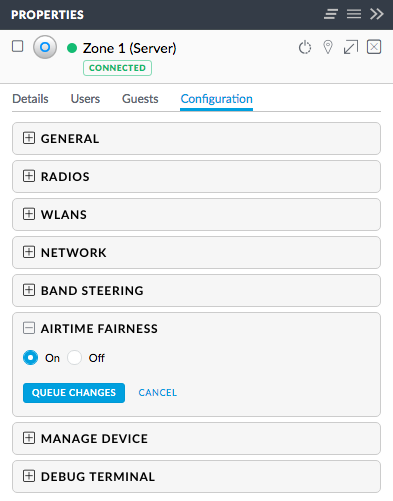Open the Users tab
The width and height of the screenshot is (393, 501).
pos(85,99)
